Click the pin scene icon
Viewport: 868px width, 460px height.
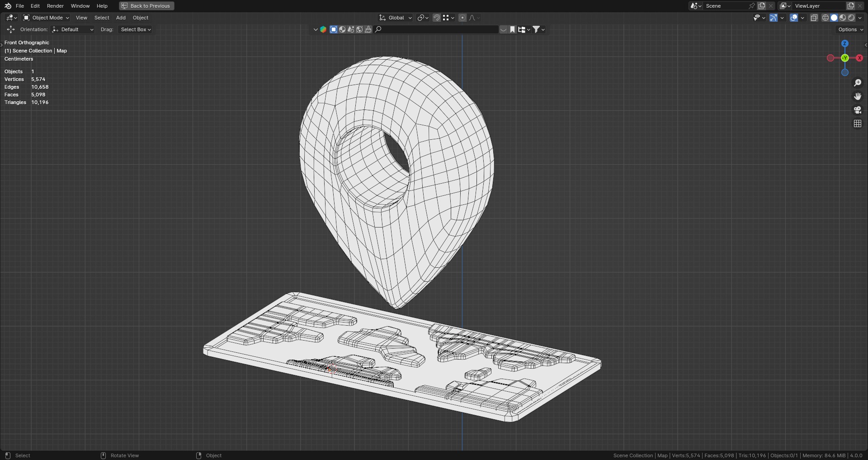tap(752, 6)
